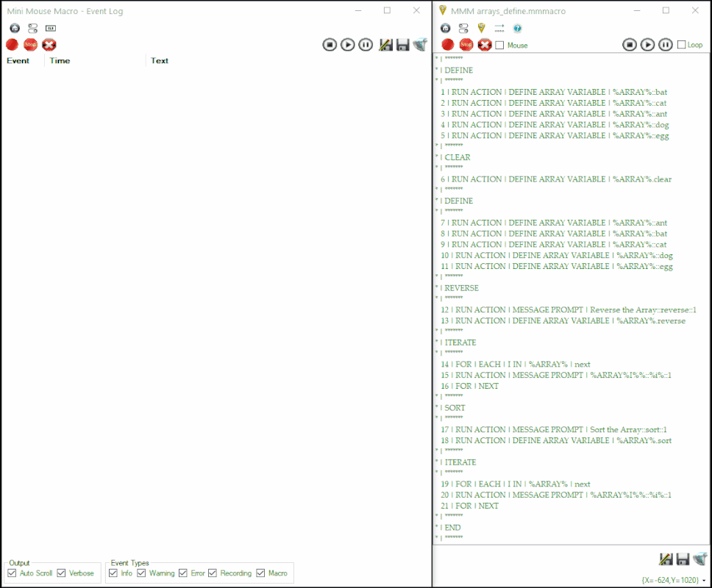
Task: Play the macro in the macro window
Action: coord(647,45)
